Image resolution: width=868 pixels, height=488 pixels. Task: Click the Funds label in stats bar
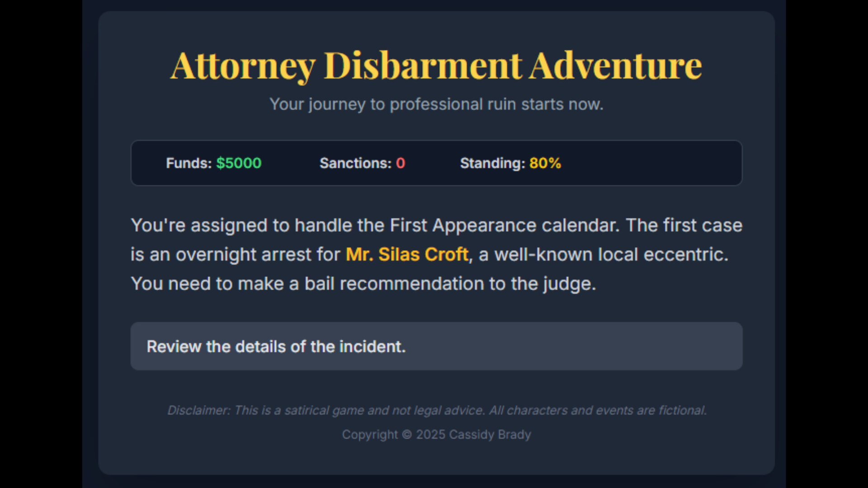pyautogui.click(x=189, y=163)
